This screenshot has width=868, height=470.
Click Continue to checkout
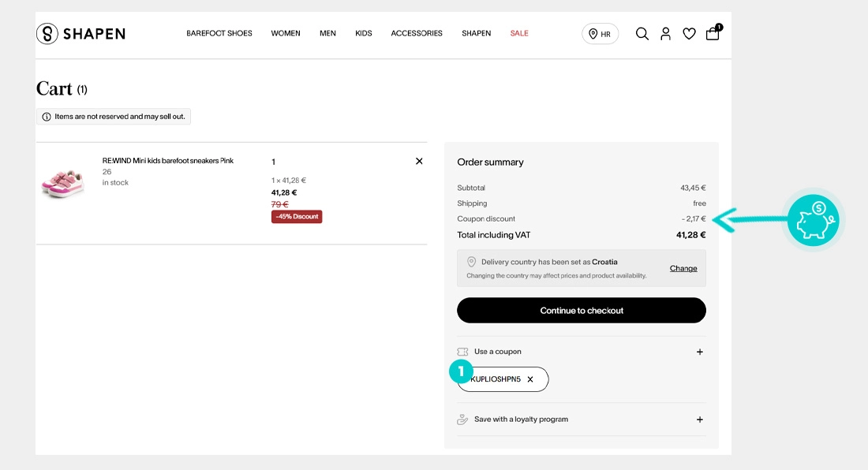(582, 310)
